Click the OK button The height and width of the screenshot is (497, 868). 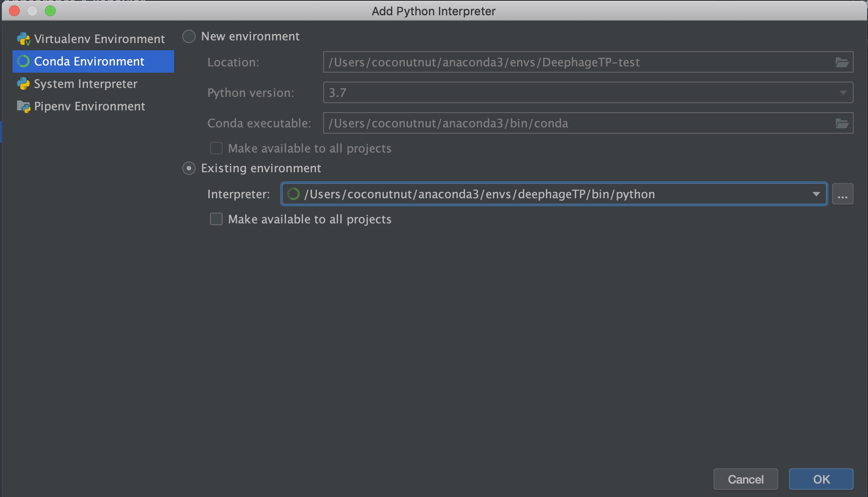click(x=821, y=479)
